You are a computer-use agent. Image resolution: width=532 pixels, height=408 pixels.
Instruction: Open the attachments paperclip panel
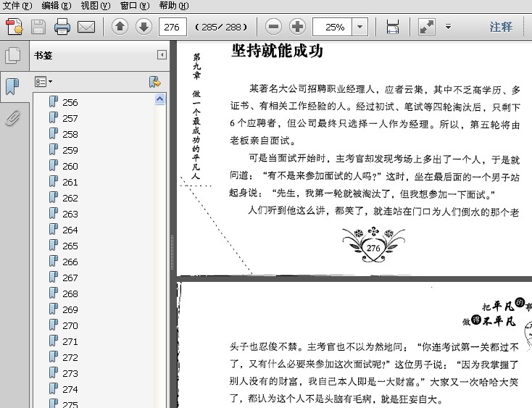tap(12, 118)
